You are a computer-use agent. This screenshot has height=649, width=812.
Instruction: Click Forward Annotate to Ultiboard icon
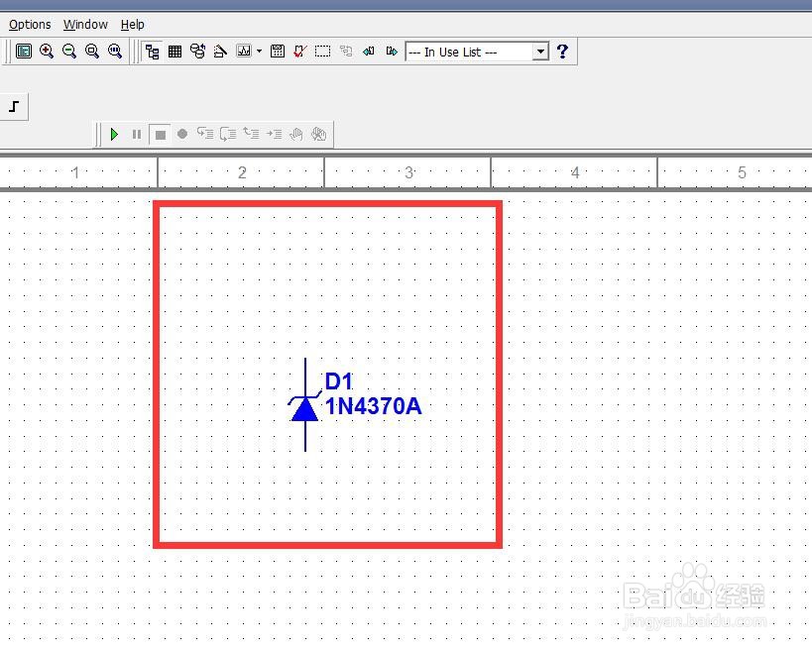click(x=392, y=52)
